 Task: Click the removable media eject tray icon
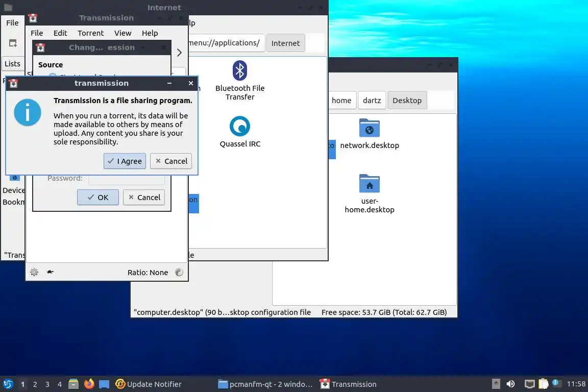pyautogui.click(x=496, y=384)
